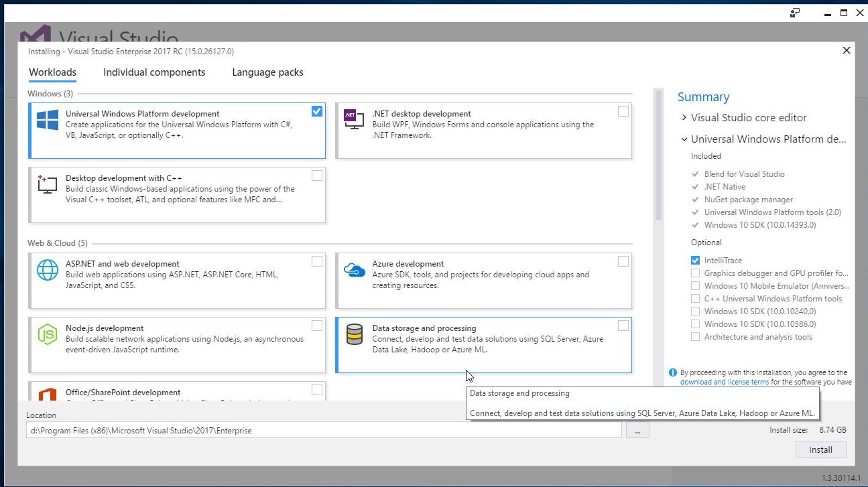Open the feedback icon in the title bar

point(795,13)
